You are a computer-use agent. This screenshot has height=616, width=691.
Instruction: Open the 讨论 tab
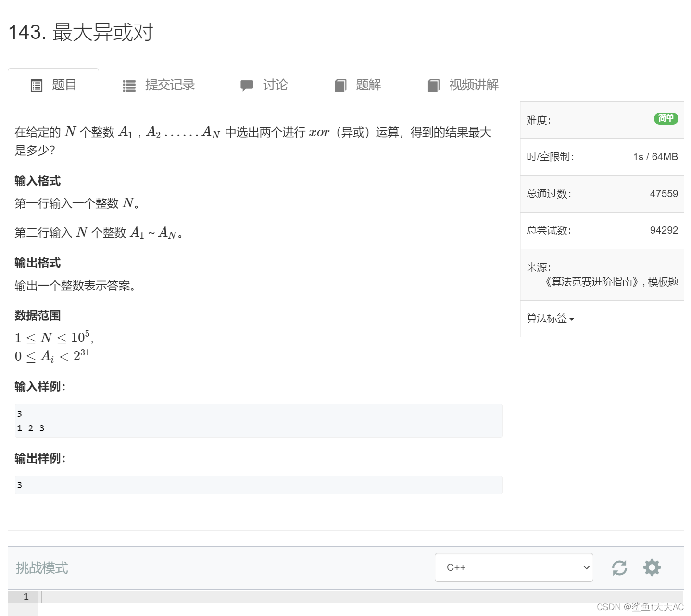275,85
